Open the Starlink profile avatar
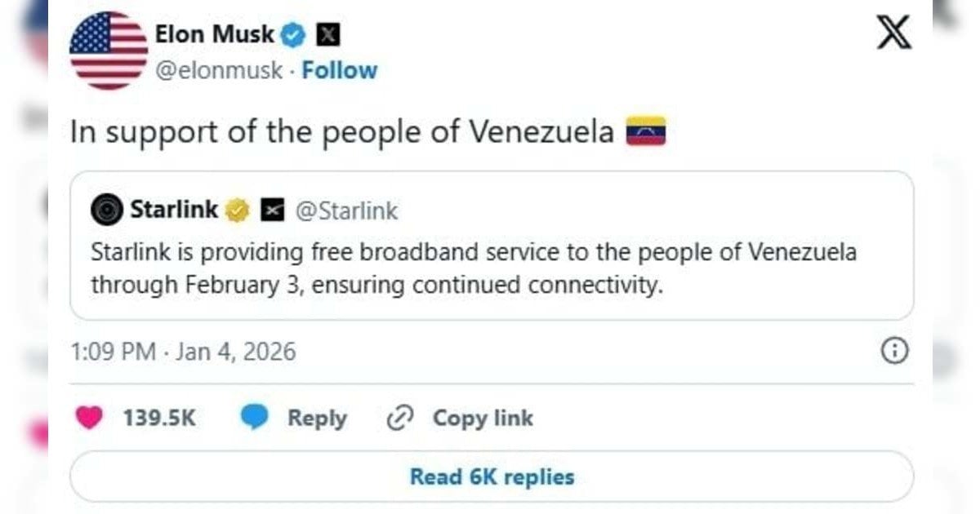 tap(107, 210)
